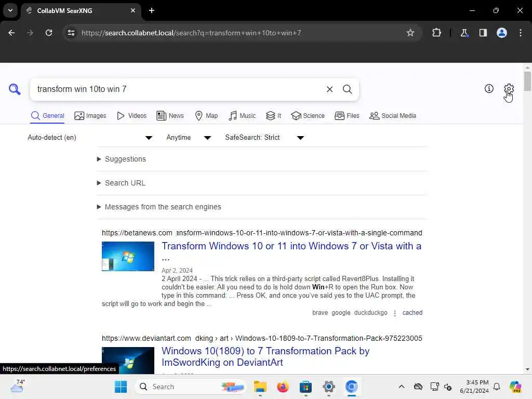532x399 pixels.
Task: Open the SafeSearch Strict dropdown
Action: pyautogui.click(x=264, y=137)
